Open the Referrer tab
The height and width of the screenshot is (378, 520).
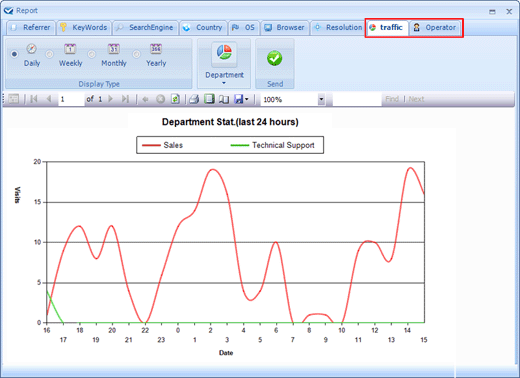[x=31, y=28]
